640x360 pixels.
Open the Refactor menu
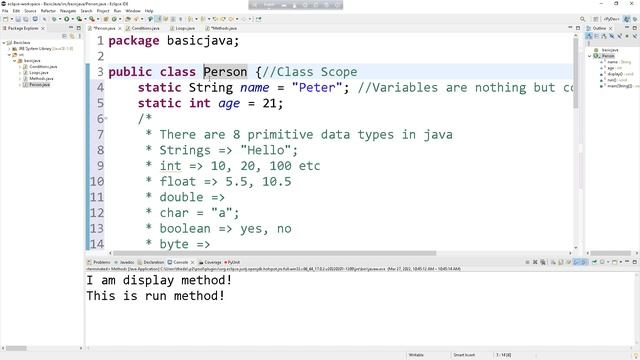pos(48,11)
